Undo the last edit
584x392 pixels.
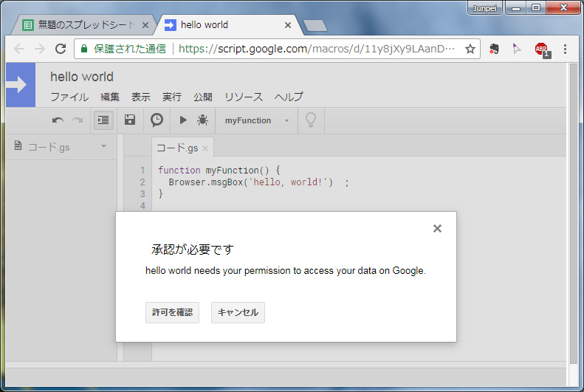coord(58,120)
